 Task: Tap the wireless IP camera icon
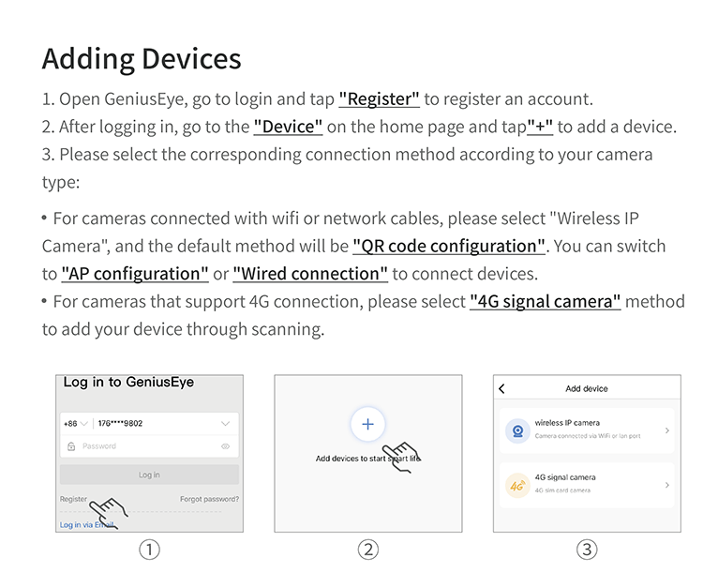point(517,431)
